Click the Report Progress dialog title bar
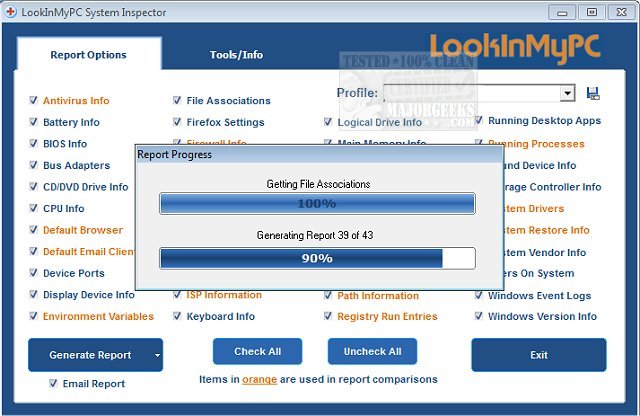Image resolution: width=640 pixels, height=416 pixels. (x=319, y=155)
